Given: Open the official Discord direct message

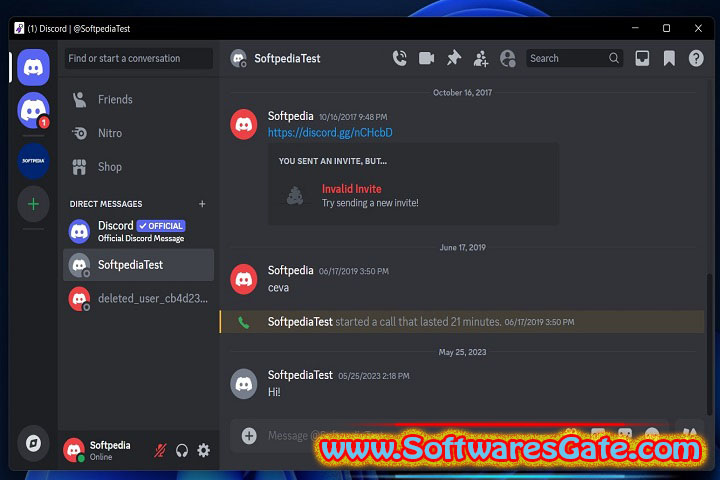Looking at the screenshot, I should (x=138, y=231).
